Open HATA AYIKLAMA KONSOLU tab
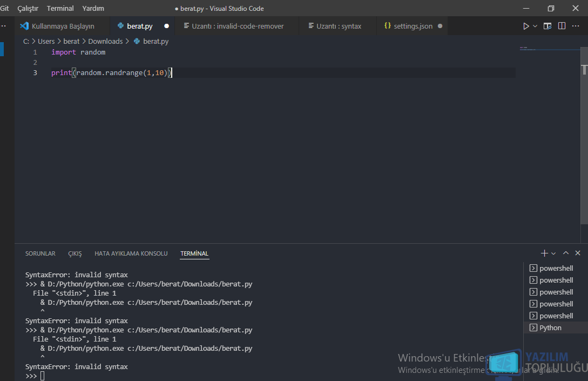 point(131,253)
